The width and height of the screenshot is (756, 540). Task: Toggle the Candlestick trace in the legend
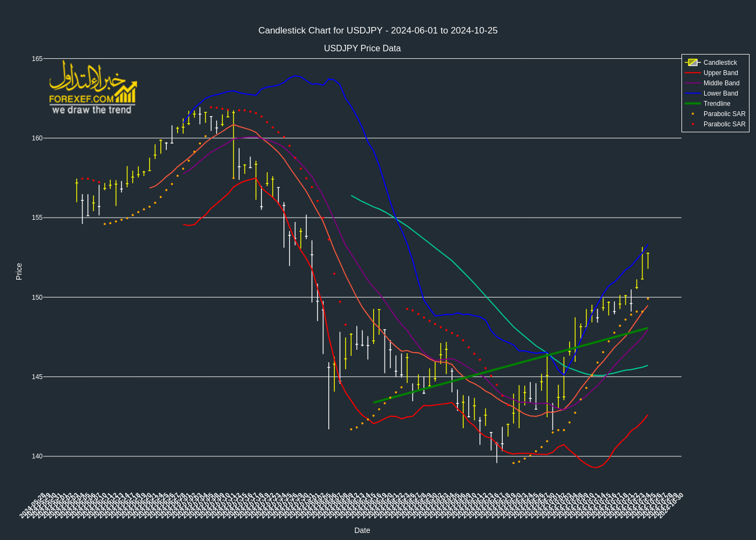tap(715, 63)
